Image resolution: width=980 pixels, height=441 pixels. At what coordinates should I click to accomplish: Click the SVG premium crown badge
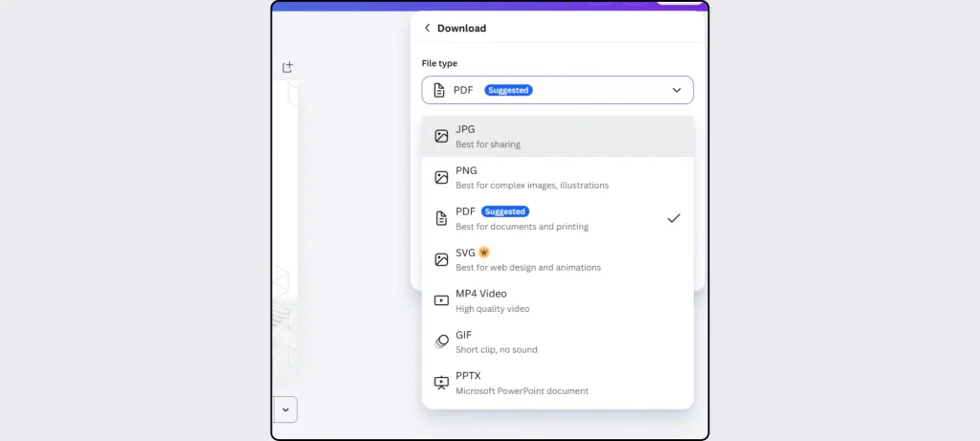click(483, 253)
